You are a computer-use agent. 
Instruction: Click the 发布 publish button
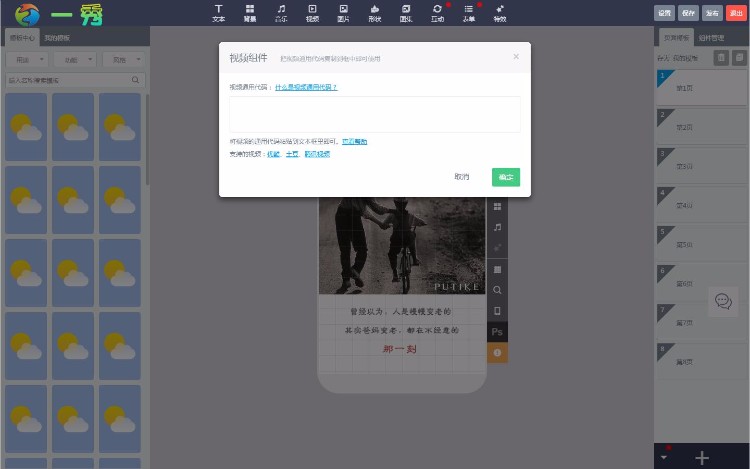pyautogui.click(x=712, y=13)
